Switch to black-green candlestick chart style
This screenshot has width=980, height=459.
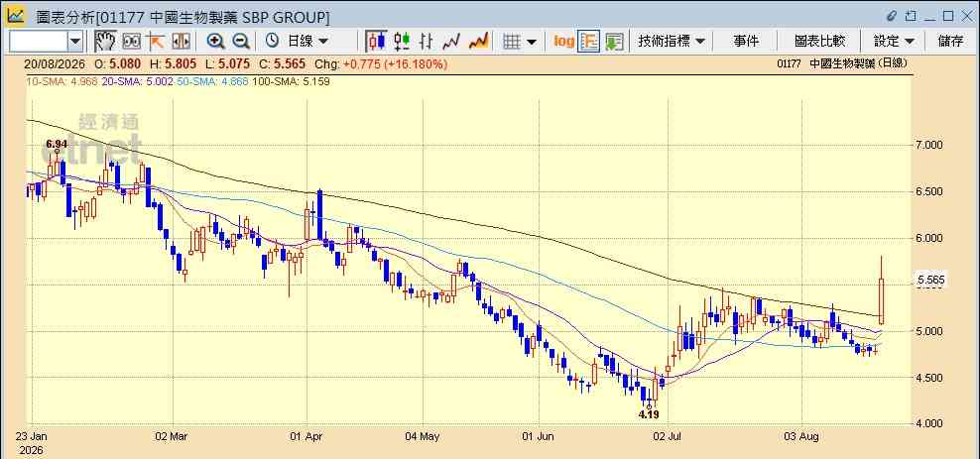pyautogui.click(x=402, y=42)
